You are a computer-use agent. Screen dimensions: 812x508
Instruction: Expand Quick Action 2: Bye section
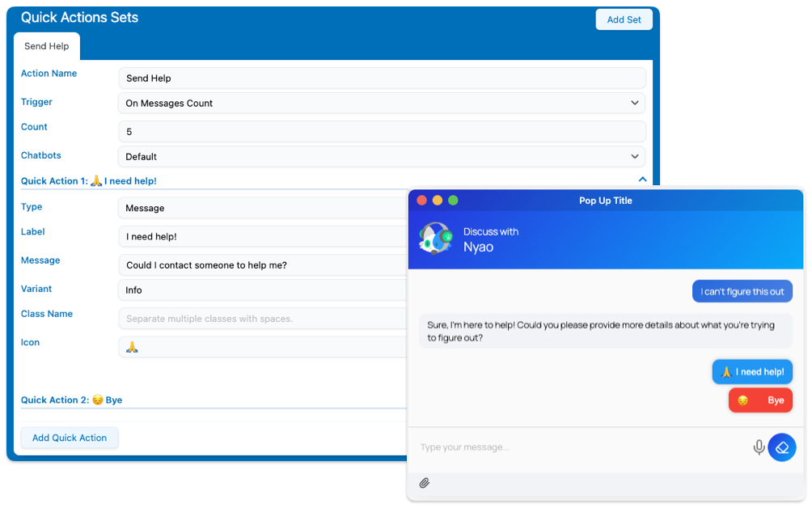pos(73,400)
